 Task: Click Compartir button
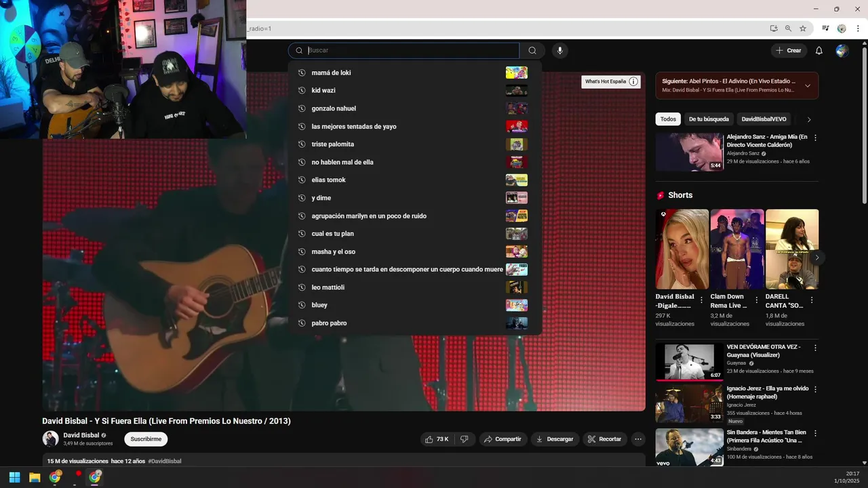pos(503,439)
